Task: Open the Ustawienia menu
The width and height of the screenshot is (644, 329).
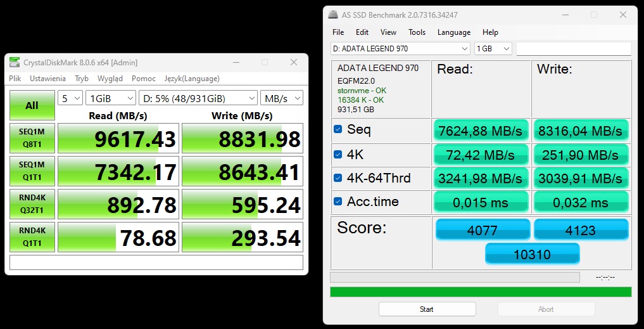Action: coord(47,79)
